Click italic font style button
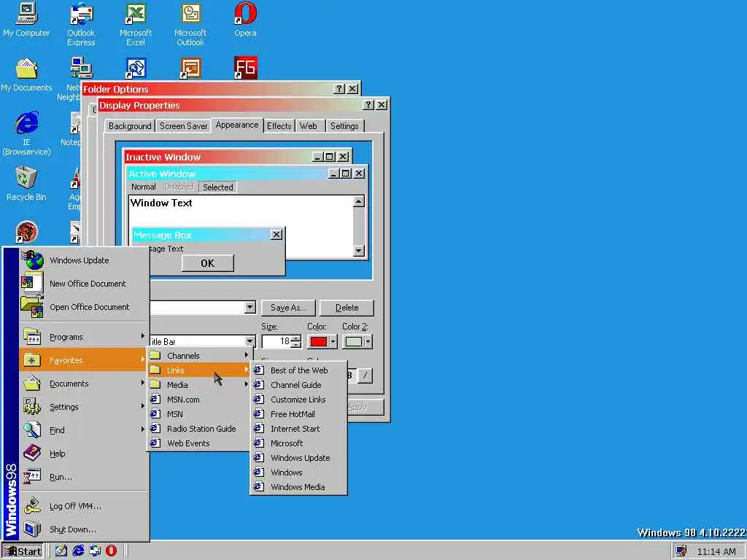 [365, 376]
